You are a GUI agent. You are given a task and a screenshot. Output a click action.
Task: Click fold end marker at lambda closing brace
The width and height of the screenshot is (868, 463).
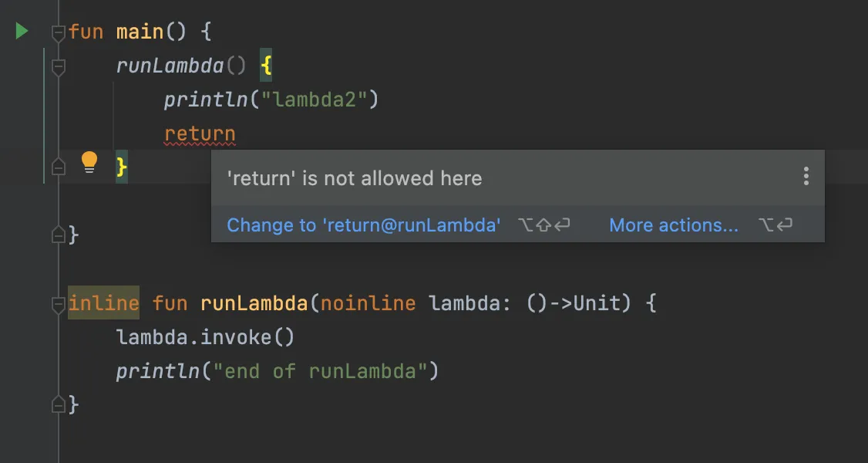58,166
